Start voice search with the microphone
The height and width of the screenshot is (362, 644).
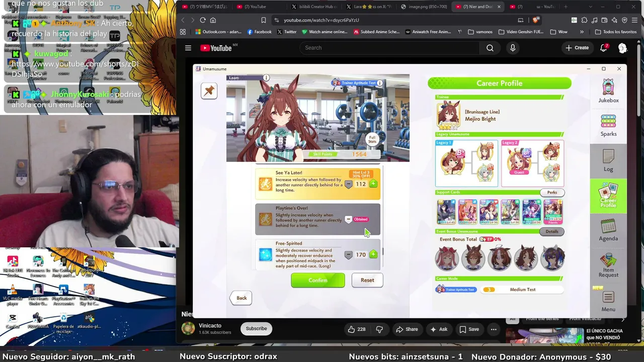coord(513,48)
